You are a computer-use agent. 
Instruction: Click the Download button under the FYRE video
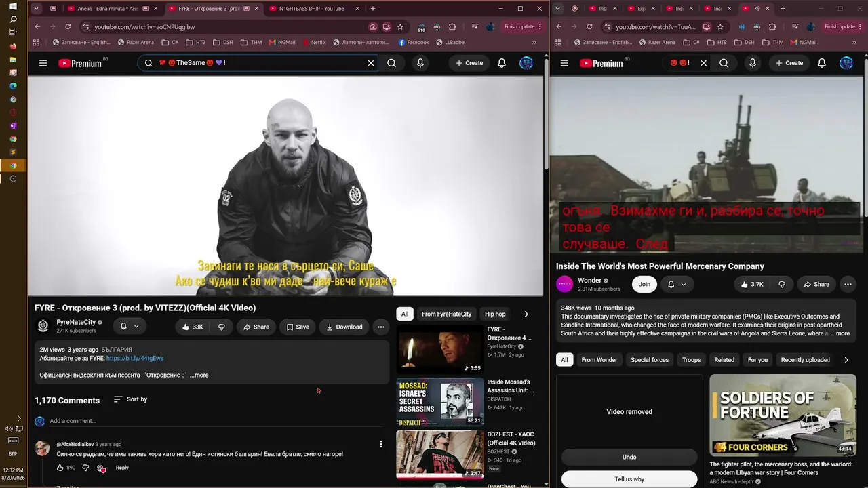click(344, 327)
